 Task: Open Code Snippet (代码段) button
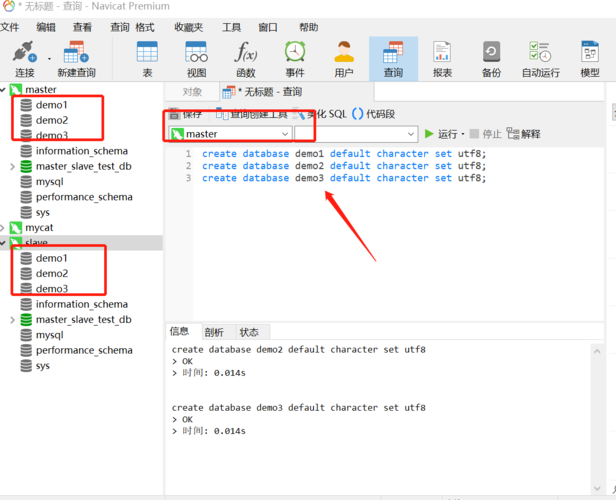click(374, 114)
